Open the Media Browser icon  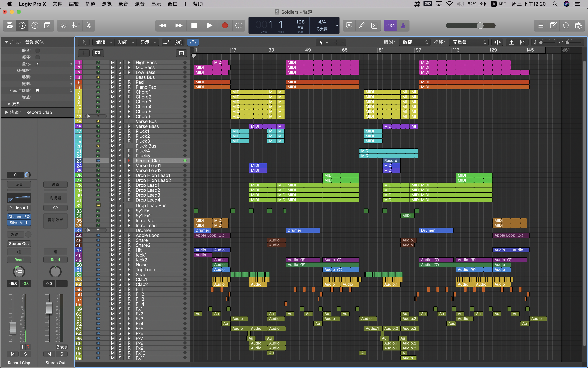578,25
